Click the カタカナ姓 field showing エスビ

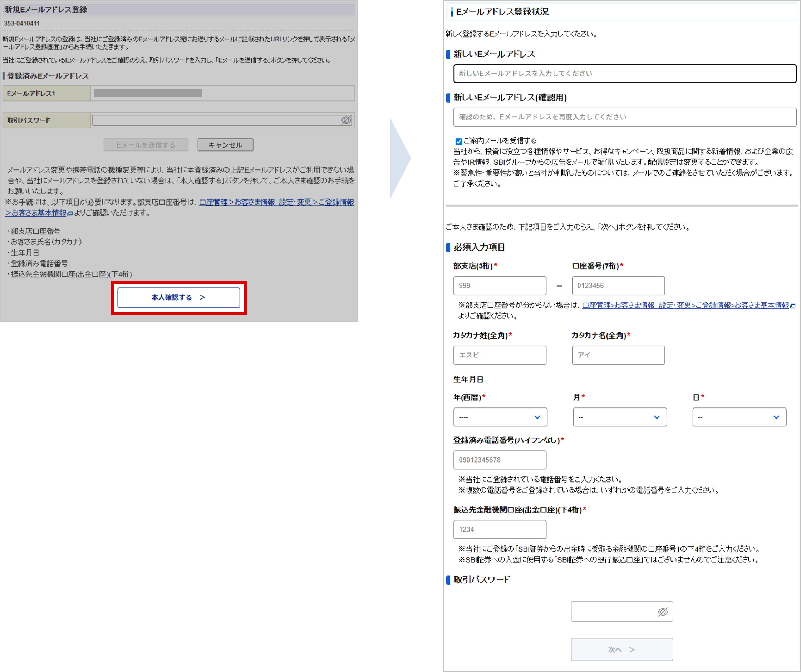click(500, 355)
